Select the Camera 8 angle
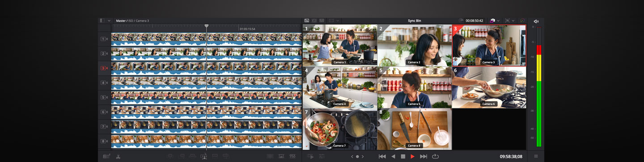644x162 pixels. 414,129
